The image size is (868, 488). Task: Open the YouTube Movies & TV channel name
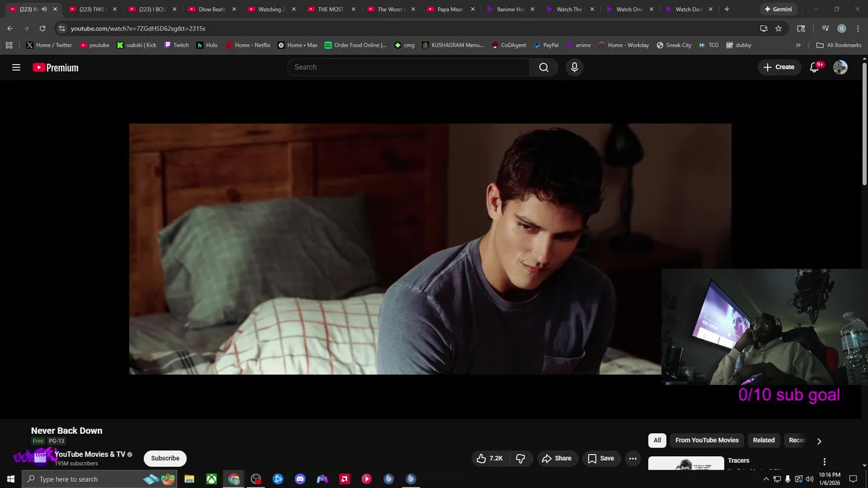click(90, 454)
